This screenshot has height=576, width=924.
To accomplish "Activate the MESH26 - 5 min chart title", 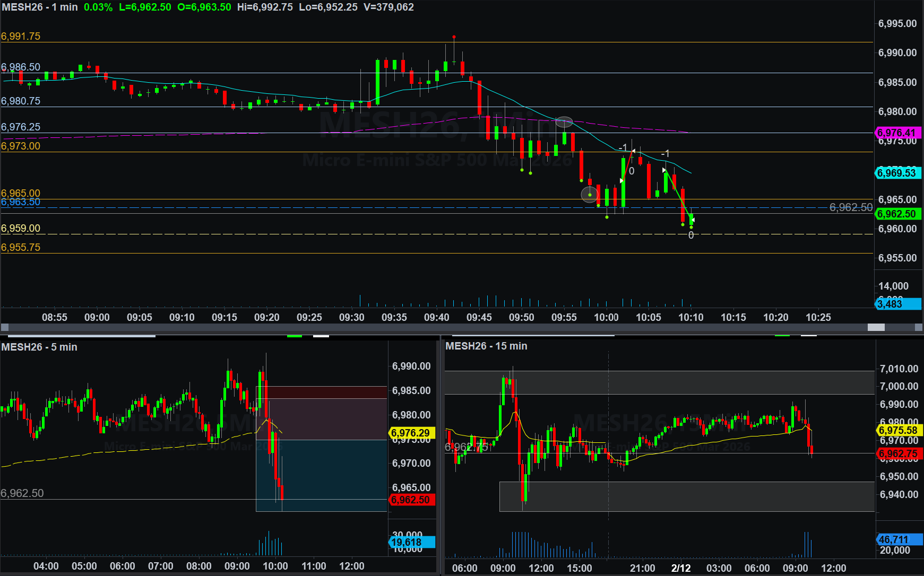I will (x=39, y=347).
